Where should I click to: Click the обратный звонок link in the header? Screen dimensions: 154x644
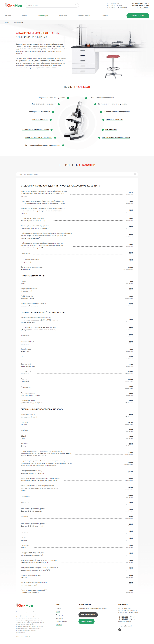coord(143,8)
